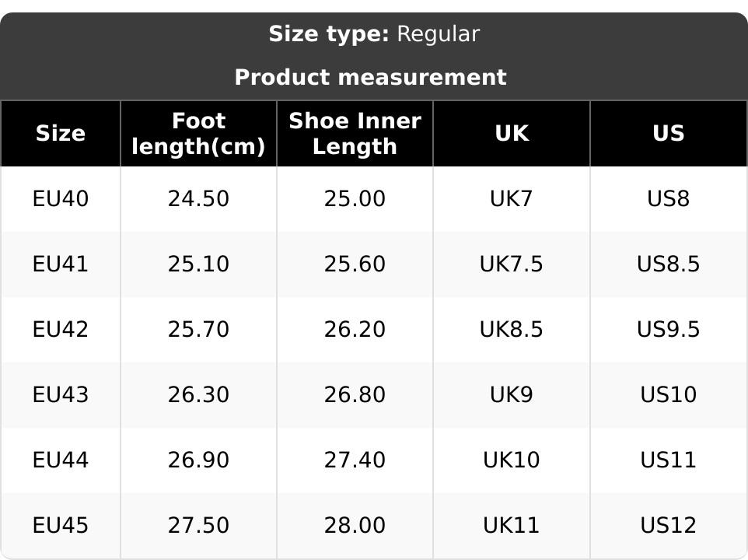Select the 26.30 foot length cell
The image size is (748, 560).
pos(198,395)
